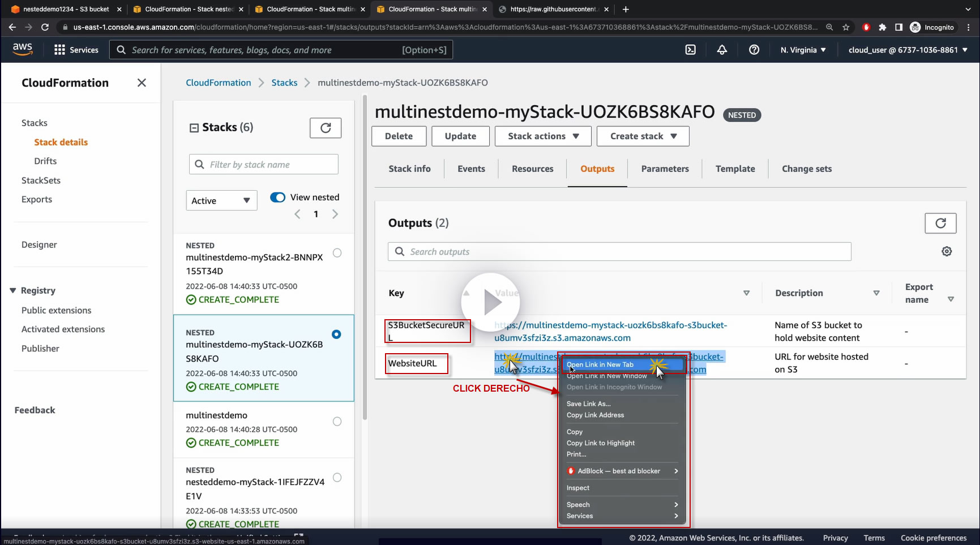Sort Outputs by Export name arrow
The width and height of the screenshot is (980, 545).
pos(951,299)
